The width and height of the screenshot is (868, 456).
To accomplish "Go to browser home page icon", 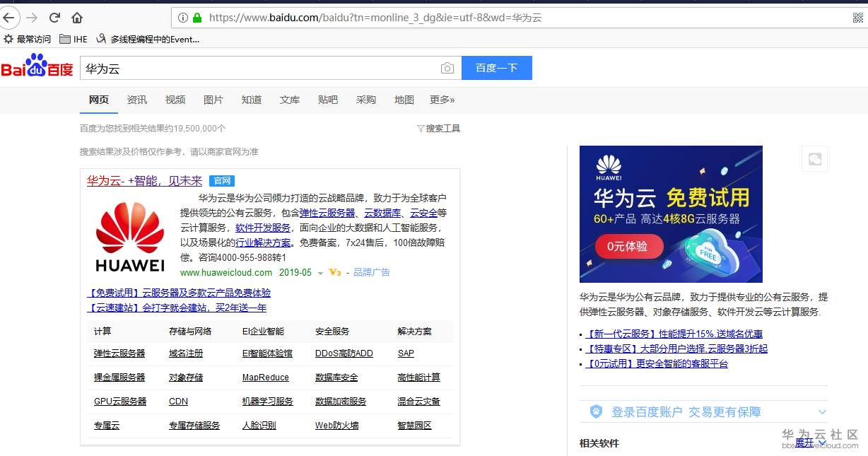I will pos(77,18).
